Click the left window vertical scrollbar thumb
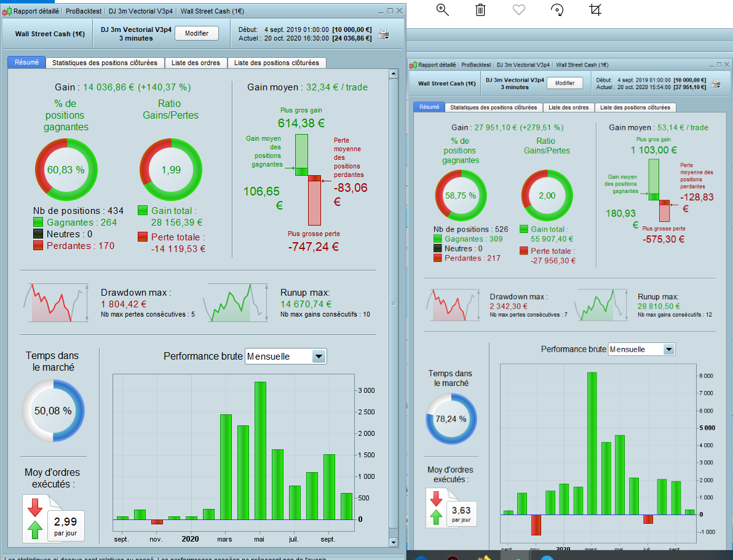This screenshot has width=733, height=560. coord(393,303)
